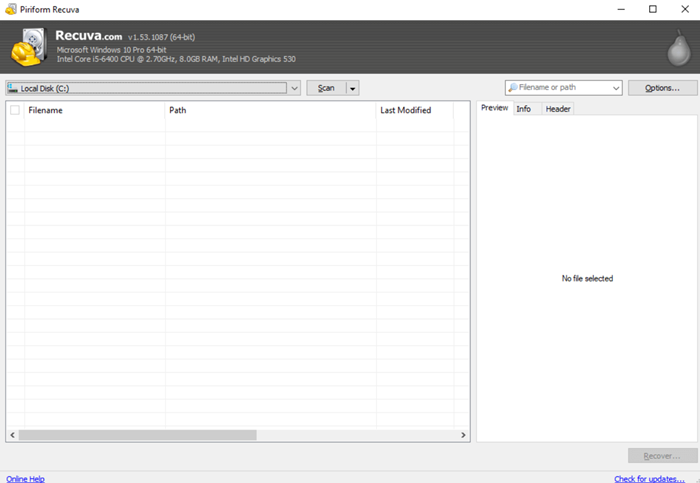
Task: Click the Microsoft Windows 10 Pro text
Action: [x=111, y=50]
